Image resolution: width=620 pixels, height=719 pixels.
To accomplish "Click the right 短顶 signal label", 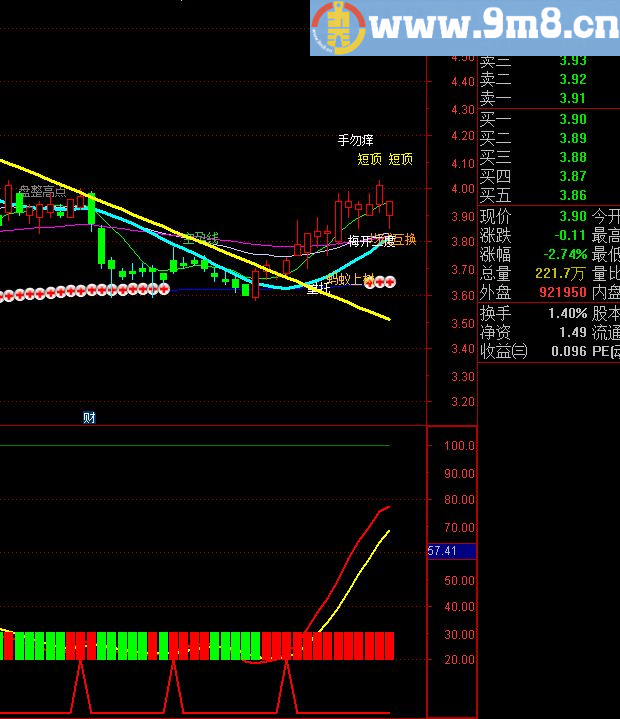I will [400, 159].
